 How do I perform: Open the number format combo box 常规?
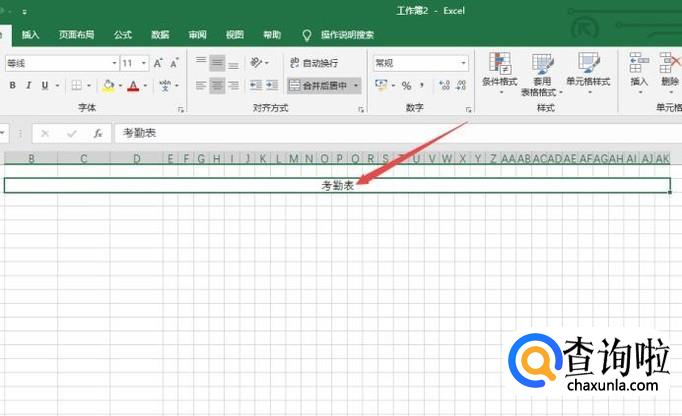point(421,64)
